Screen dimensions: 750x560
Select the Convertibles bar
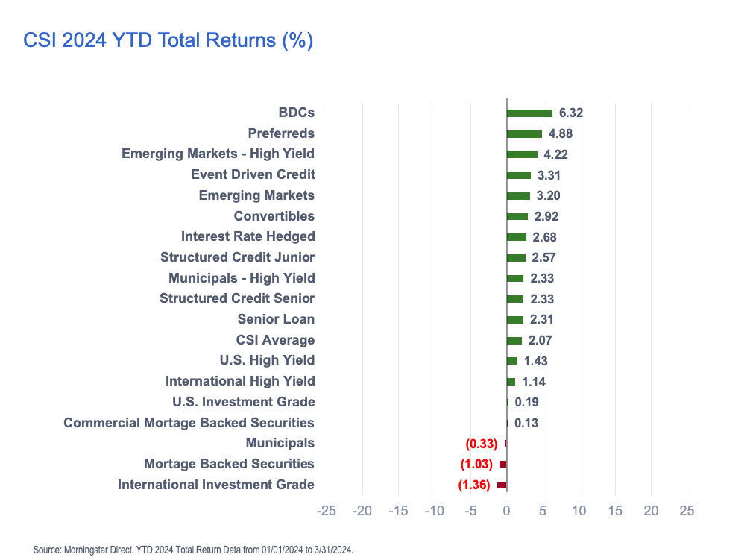[x=517, y=216]
